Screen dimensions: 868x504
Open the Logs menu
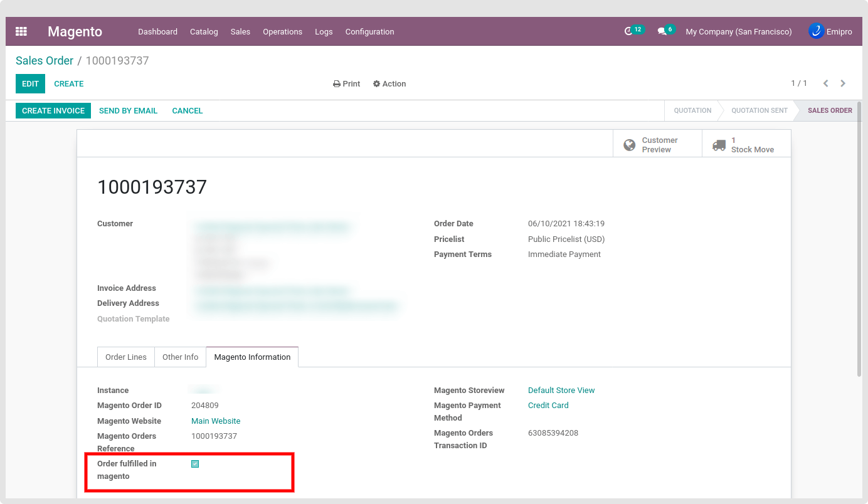[324, 31]
